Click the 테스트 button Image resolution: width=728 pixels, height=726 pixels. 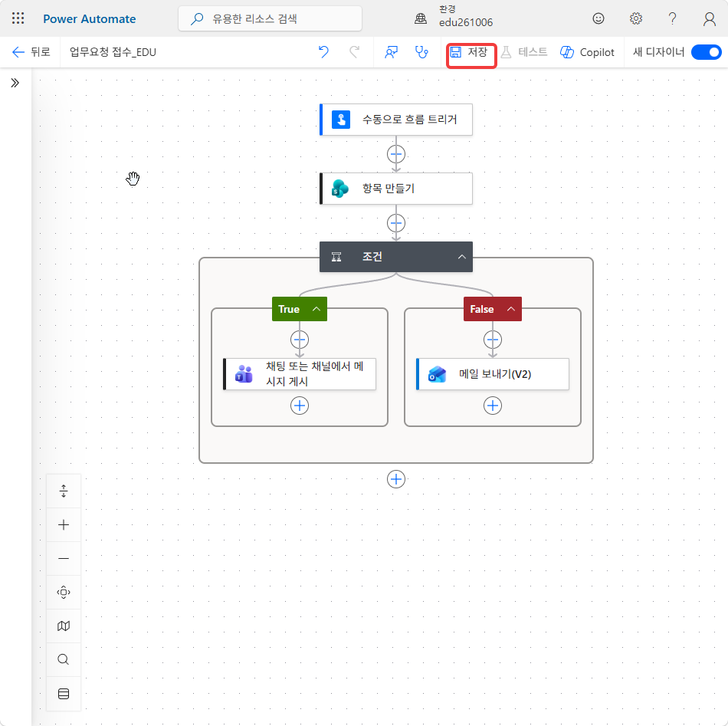[524, 52]
